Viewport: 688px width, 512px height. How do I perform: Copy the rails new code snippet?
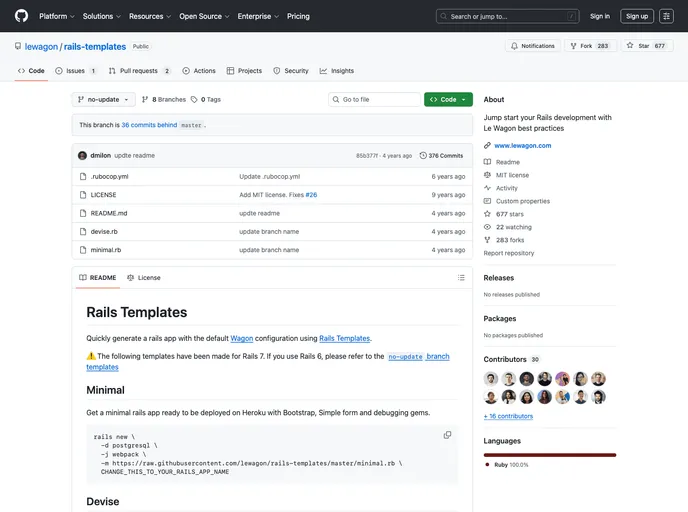point(447,435)
